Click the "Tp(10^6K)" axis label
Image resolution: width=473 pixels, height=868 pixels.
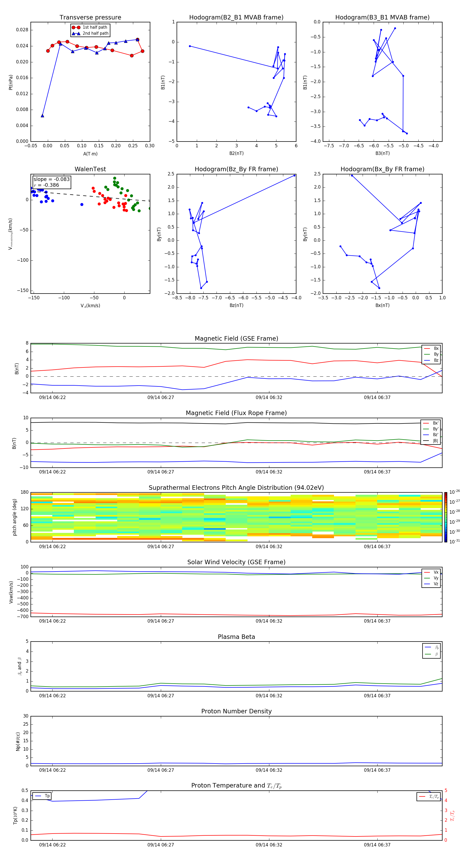tap(15, 815)
